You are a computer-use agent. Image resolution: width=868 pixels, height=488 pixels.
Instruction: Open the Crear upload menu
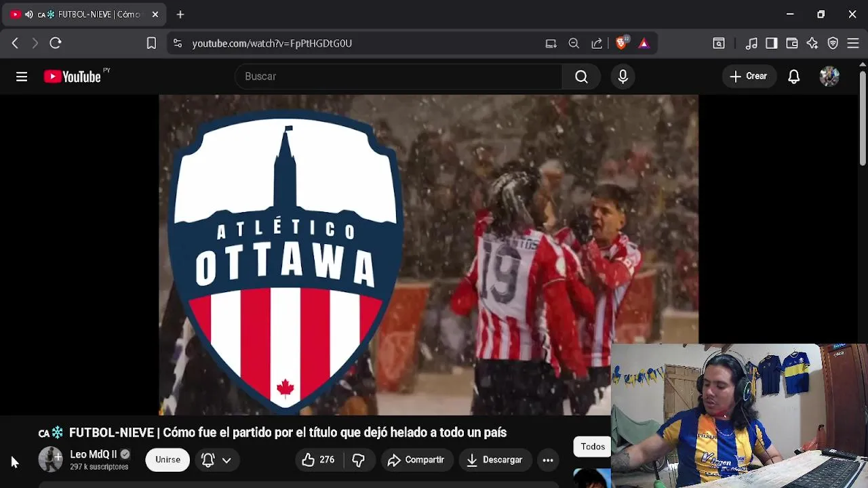point(749,77)
